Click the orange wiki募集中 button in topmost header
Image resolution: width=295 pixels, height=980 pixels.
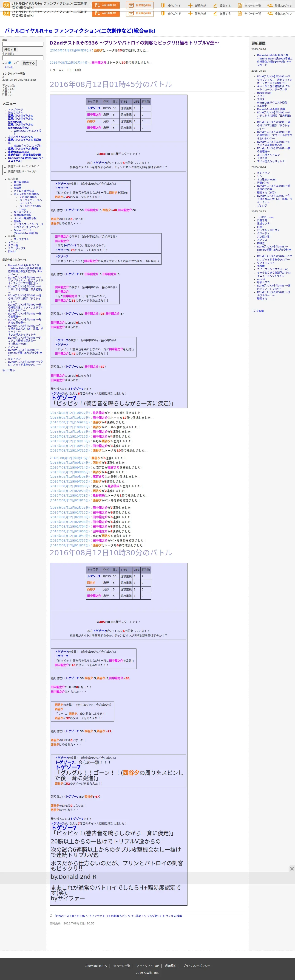point(106,5)
